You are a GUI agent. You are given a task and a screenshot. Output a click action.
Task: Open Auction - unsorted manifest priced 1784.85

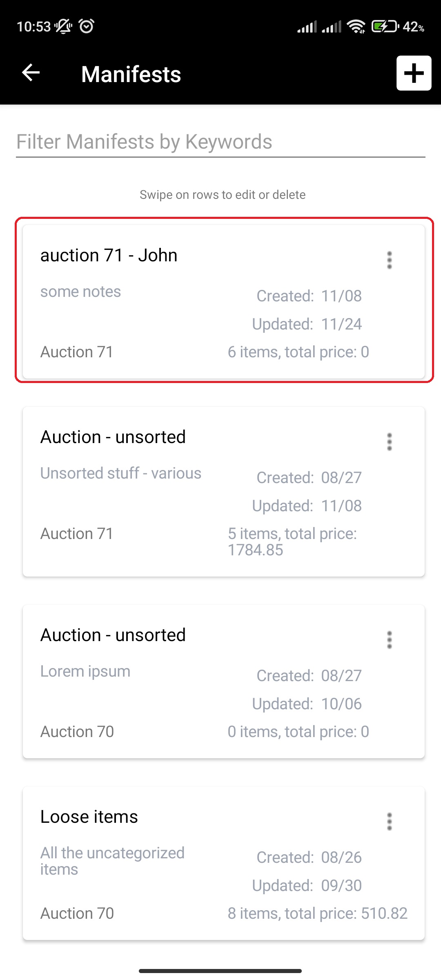[224, 492]
